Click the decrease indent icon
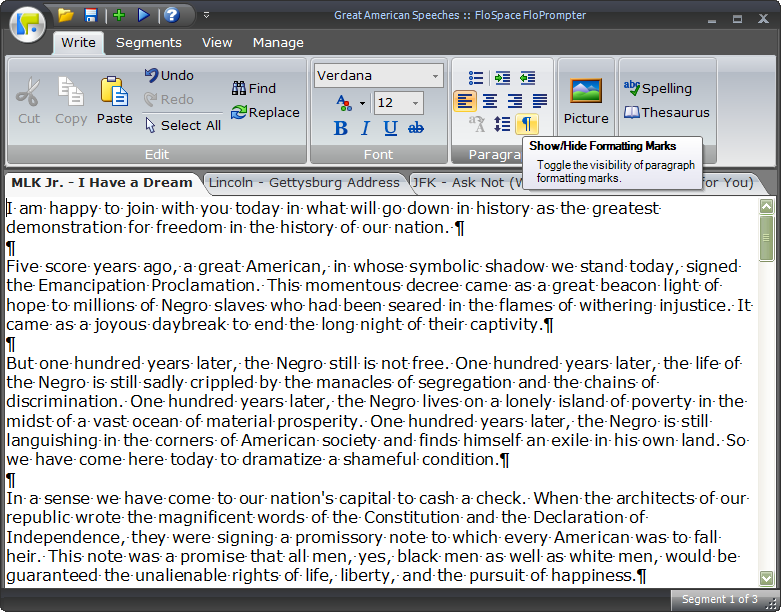This screenshot has height=612, width=781. (527, 78)
